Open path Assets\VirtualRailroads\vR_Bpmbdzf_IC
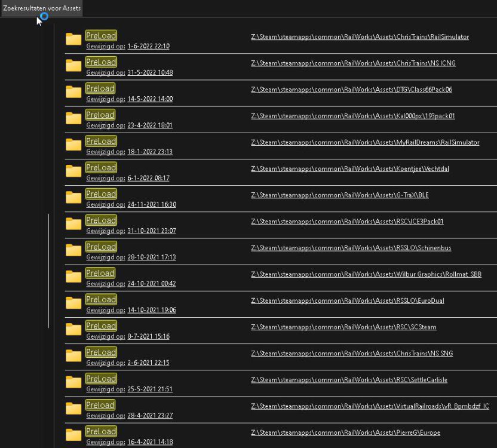The width and height of the screenshot is (497, 448). (x=370, y=406)
